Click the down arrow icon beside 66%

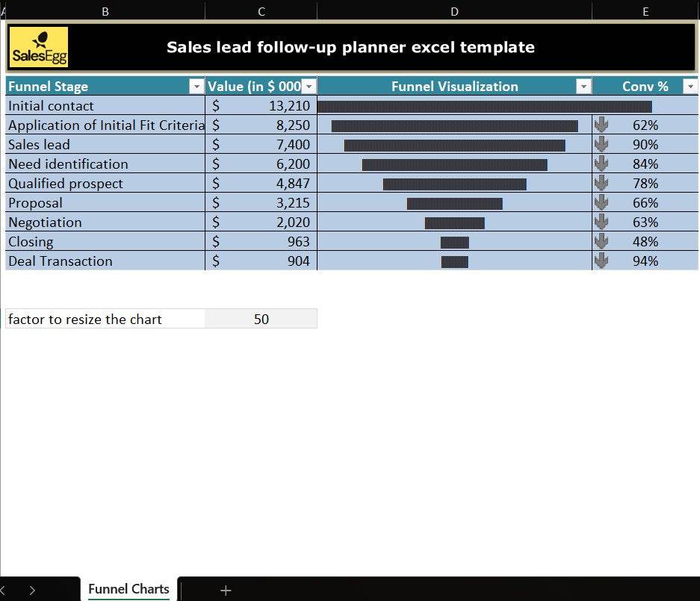(601, 202)
